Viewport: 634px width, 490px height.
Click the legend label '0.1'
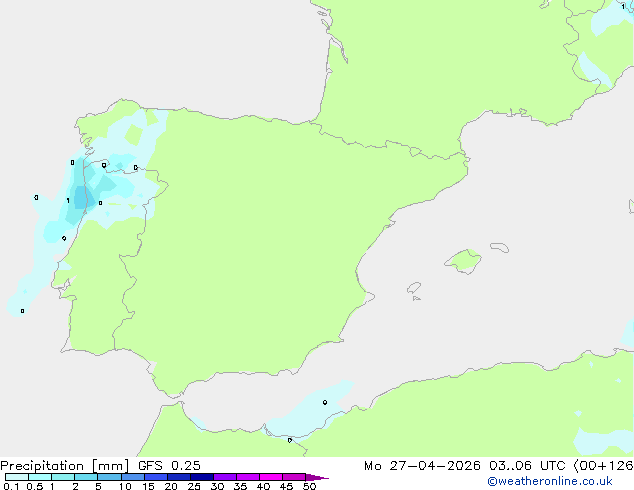click(11, 486)
